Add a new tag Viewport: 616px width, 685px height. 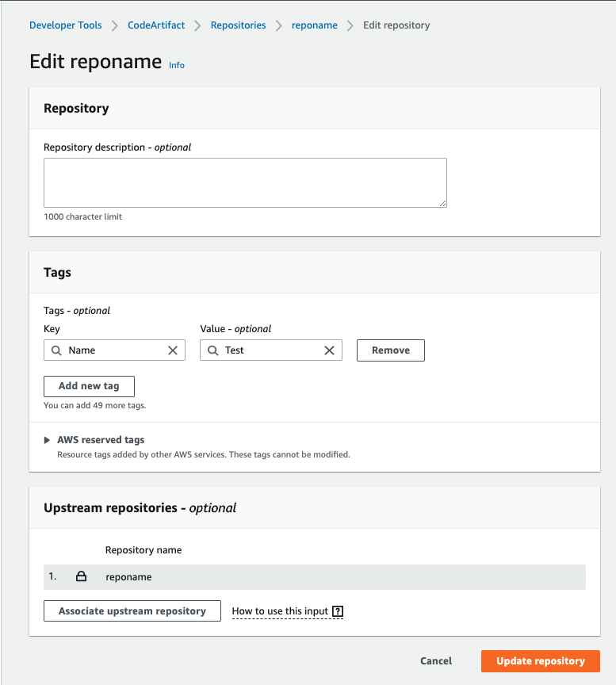(89, 386)
